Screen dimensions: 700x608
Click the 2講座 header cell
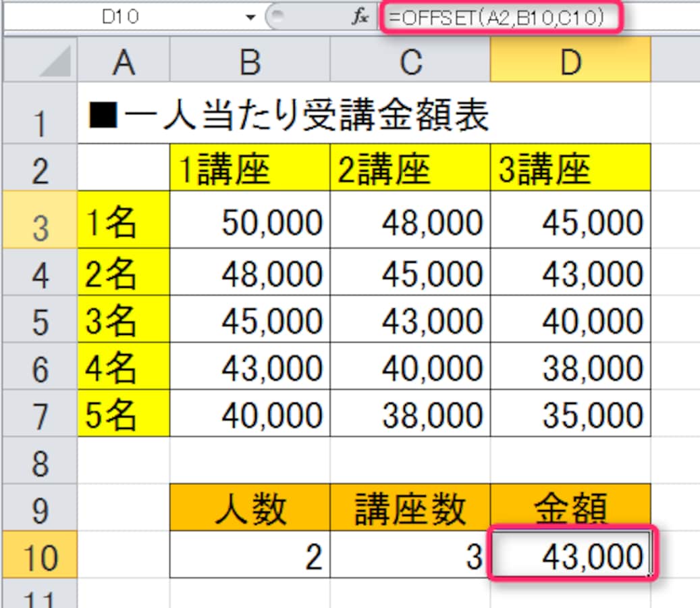click(x=410, y=168)
